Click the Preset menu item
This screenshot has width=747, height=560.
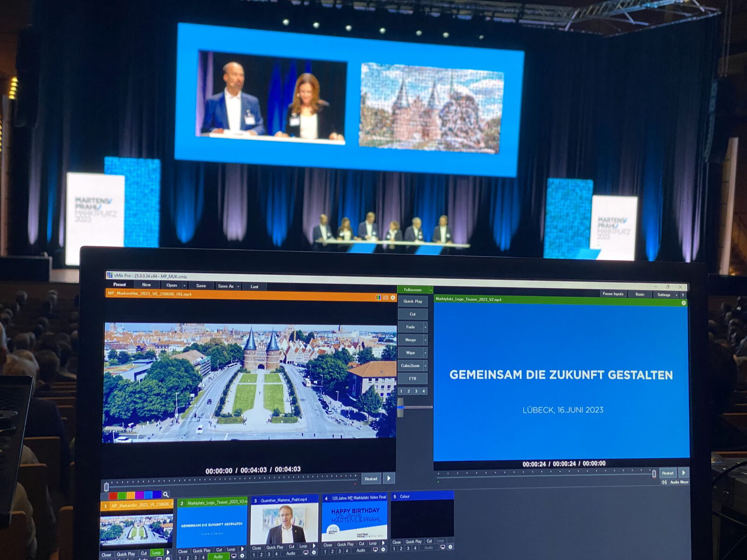[x=120, y=285]
